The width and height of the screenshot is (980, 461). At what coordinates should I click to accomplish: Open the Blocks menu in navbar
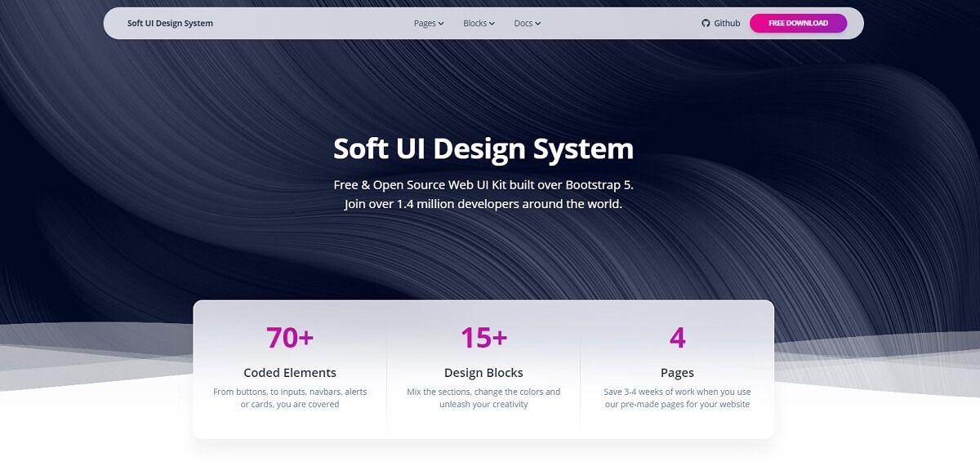tap(479, 24)
